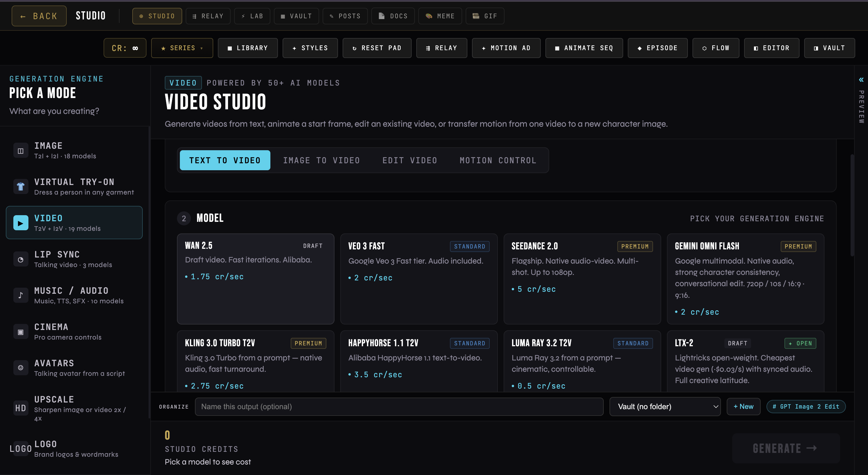Click the Name this output field
Image resolution: width=868 pixels, height=475 pixels.
pyautogui.click(x=399, y=406)
